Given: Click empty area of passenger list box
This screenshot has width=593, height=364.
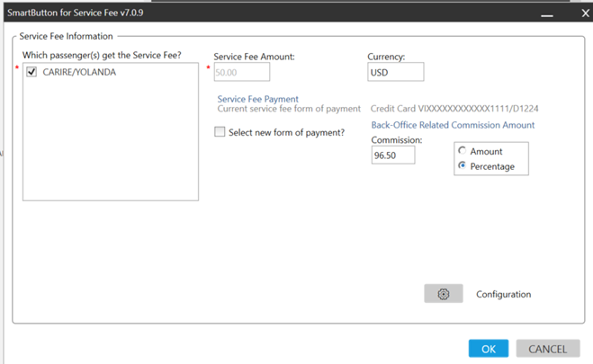Looking at the screenshot, I should 110,144.
